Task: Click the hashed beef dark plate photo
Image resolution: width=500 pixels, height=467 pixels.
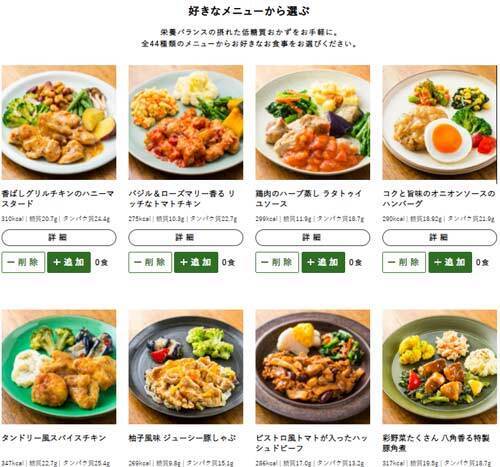Action: (313, 367)
